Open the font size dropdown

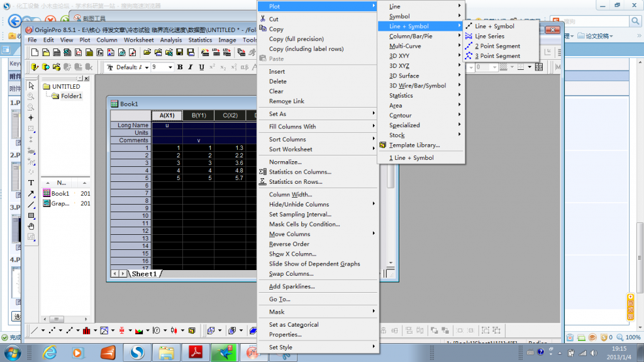click(x=170, y=67)
